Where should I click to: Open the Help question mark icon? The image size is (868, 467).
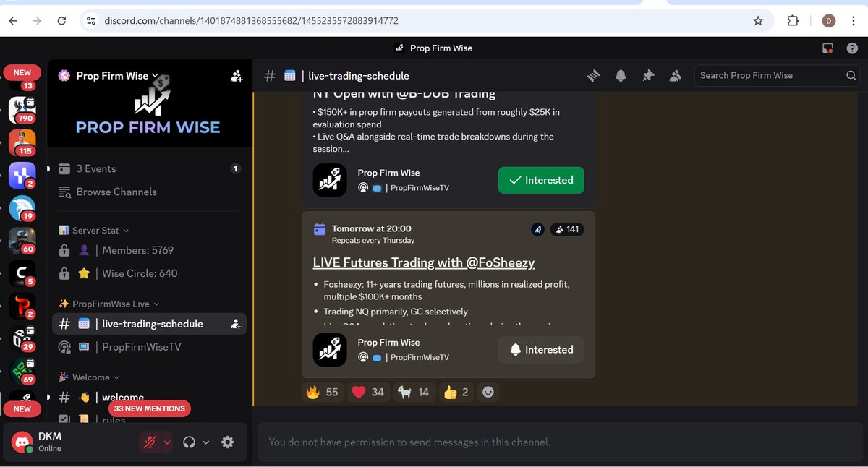851,48
